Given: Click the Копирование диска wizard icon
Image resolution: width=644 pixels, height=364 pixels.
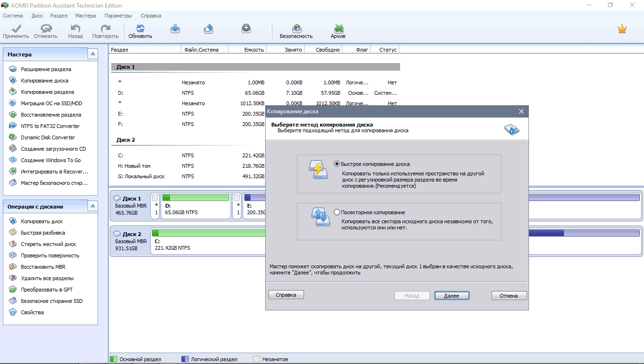Looking at the screenshot, I should point(13,81).
